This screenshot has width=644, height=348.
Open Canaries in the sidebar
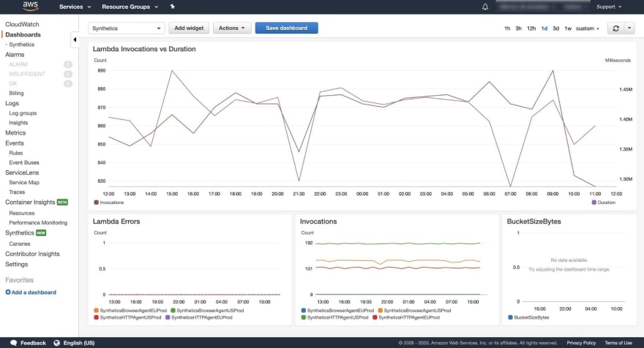point(20,243)
